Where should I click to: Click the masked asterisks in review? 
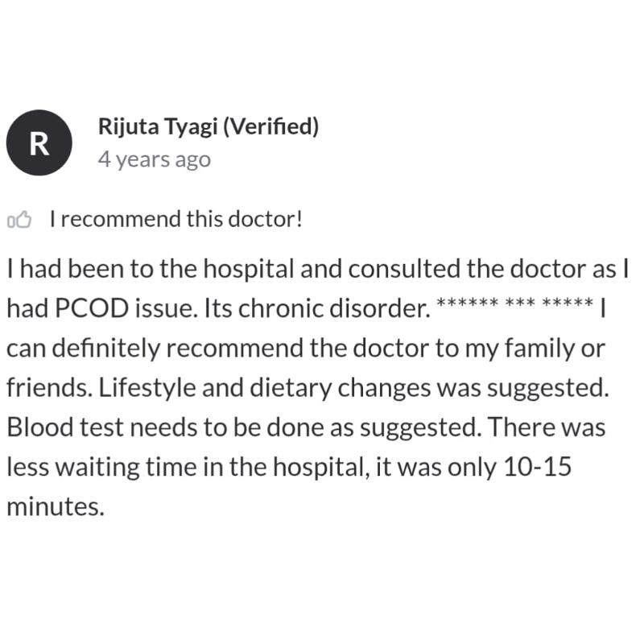tap(514, 303)
